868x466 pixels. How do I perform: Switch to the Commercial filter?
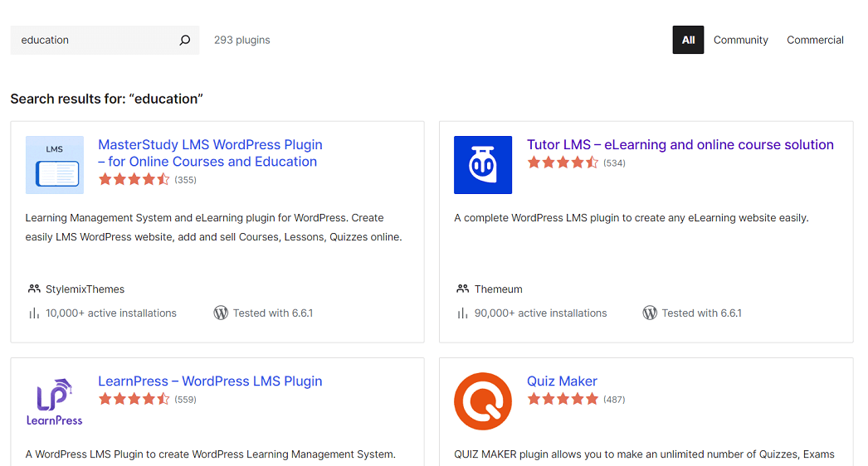815,40
